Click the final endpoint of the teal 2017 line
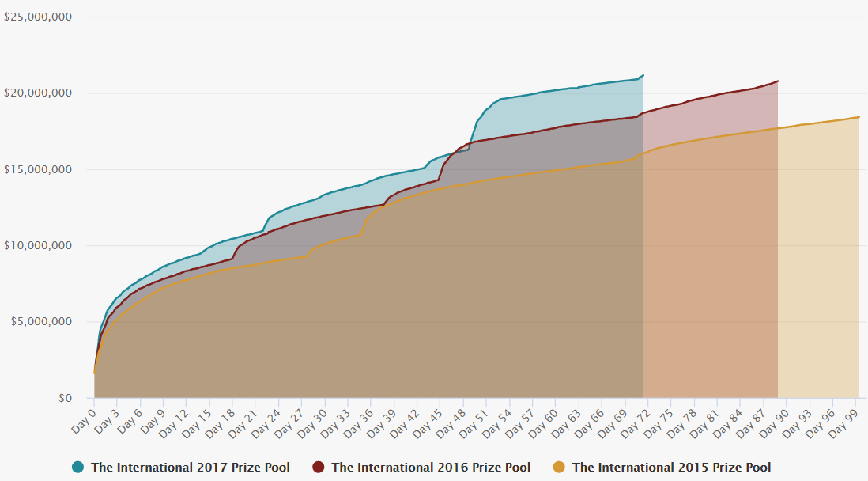 pos(643,75)
